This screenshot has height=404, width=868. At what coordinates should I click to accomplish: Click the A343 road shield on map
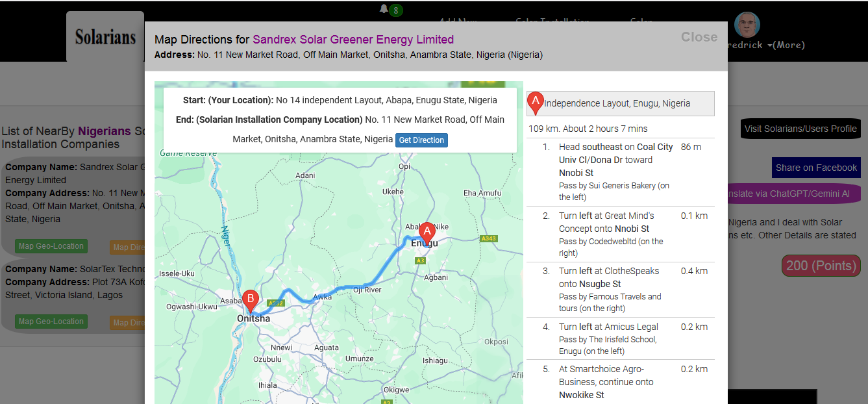tap(488, 239)
